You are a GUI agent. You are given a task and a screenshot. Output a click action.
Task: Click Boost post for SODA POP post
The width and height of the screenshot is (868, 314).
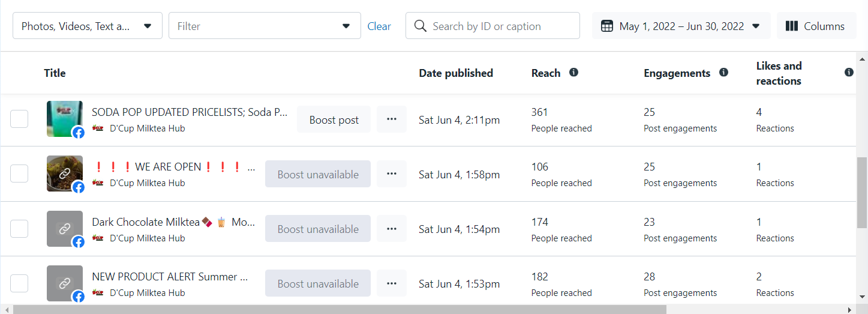pyautogui.click(x=334, y=119)
